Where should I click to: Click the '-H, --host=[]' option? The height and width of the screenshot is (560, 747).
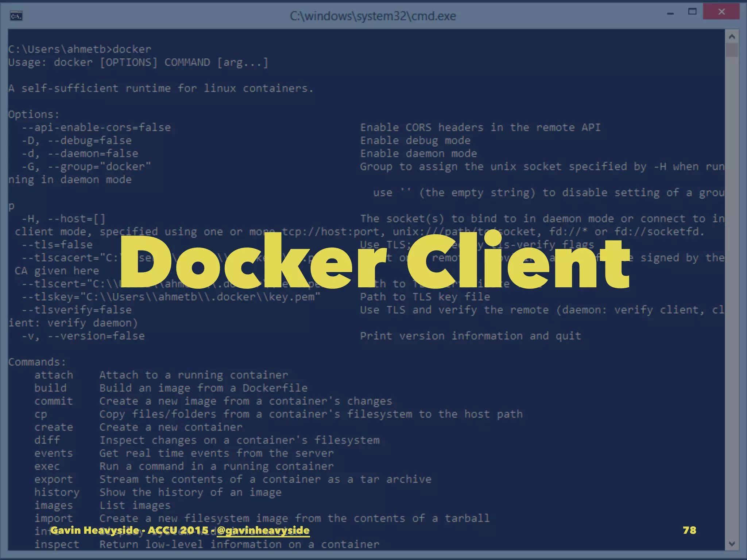click(x=63, y=219)
